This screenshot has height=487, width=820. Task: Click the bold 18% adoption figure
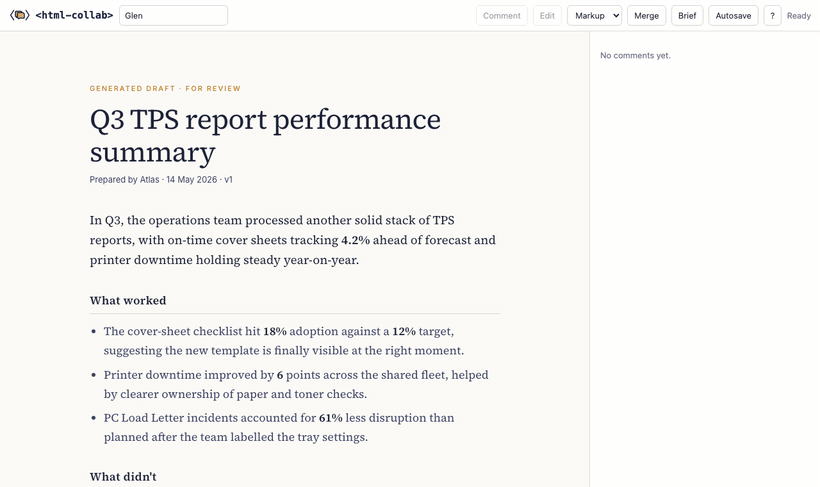click(275, 331)
